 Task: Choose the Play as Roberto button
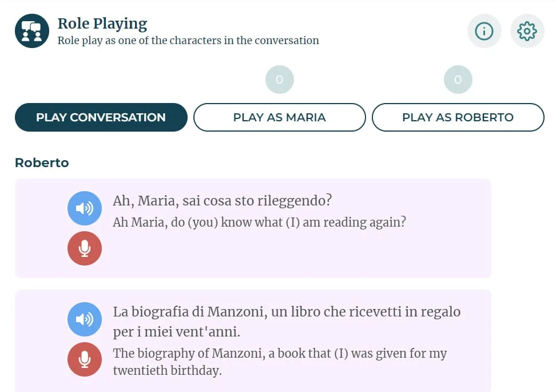coord(458,117)
